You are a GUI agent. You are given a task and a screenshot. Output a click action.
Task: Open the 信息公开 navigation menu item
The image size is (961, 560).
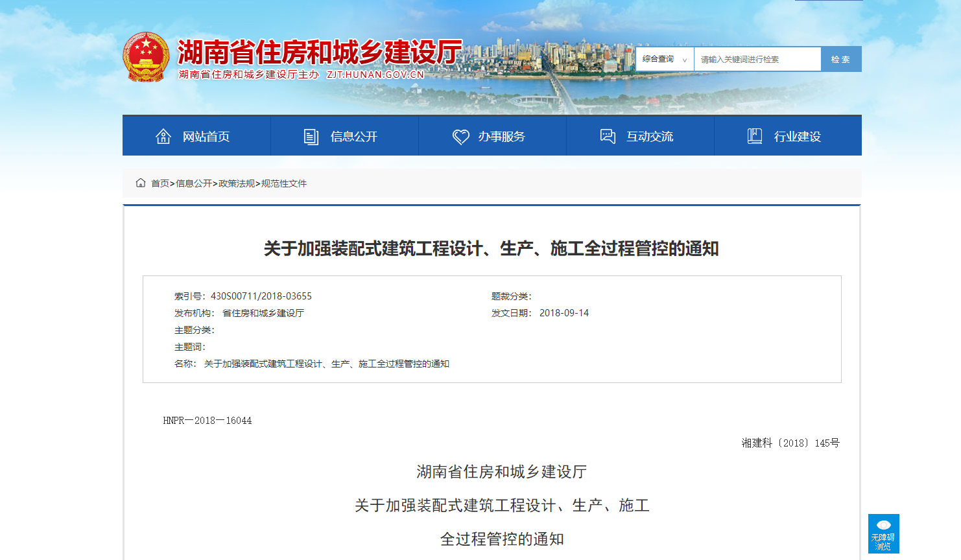[353, 137]
